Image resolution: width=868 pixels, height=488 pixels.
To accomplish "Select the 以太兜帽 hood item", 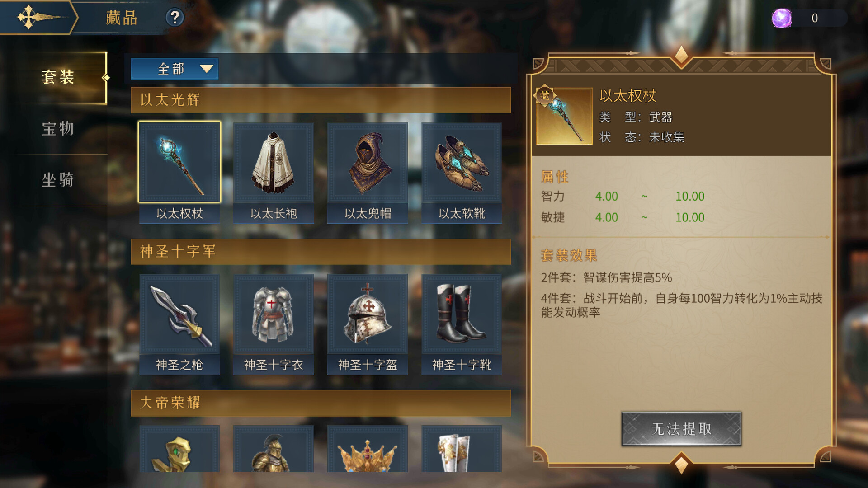I will pyautogui.click(x=368, y=173).
